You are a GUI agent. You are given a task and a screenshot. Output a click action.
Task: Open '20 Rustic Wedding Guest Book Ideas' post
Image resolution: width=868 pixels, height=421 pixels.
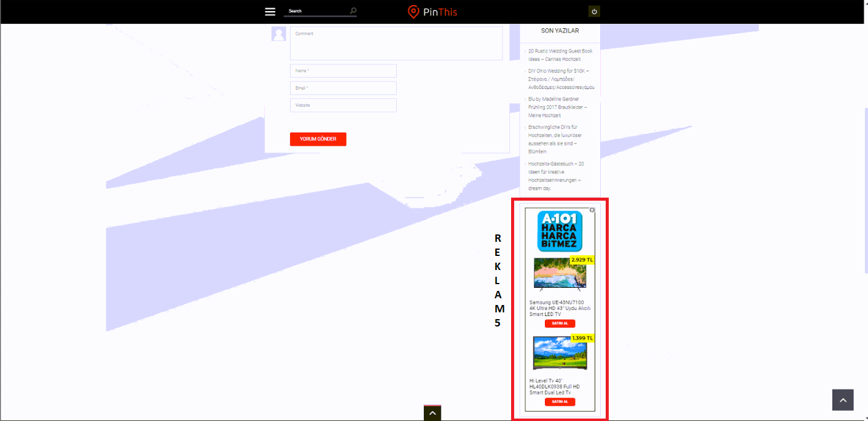click(560, 55)
